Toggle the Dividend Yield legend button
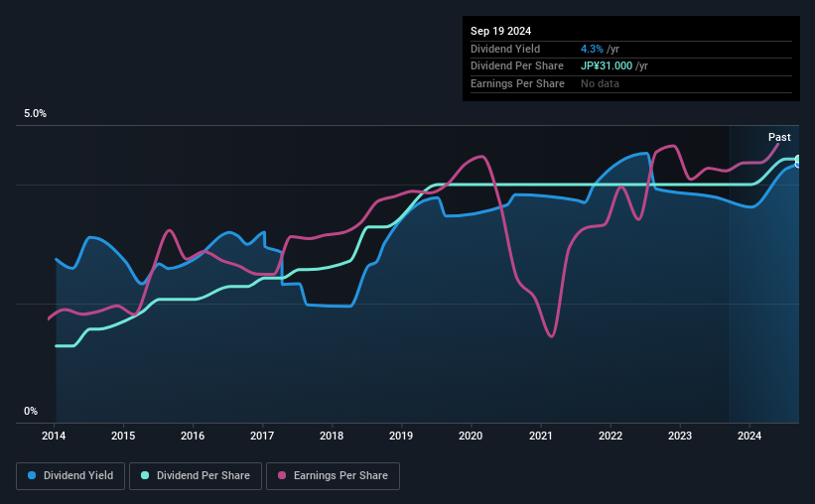Image resolution: width=815 pixels, height=504 pixels. (x=70, y=476)
